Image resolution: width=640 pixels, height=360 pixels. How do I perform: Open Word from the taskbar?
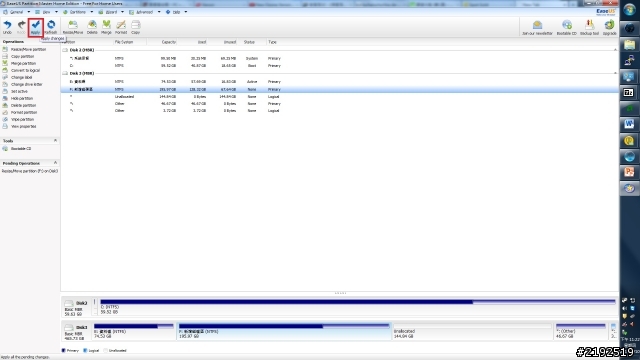(629, 124)
